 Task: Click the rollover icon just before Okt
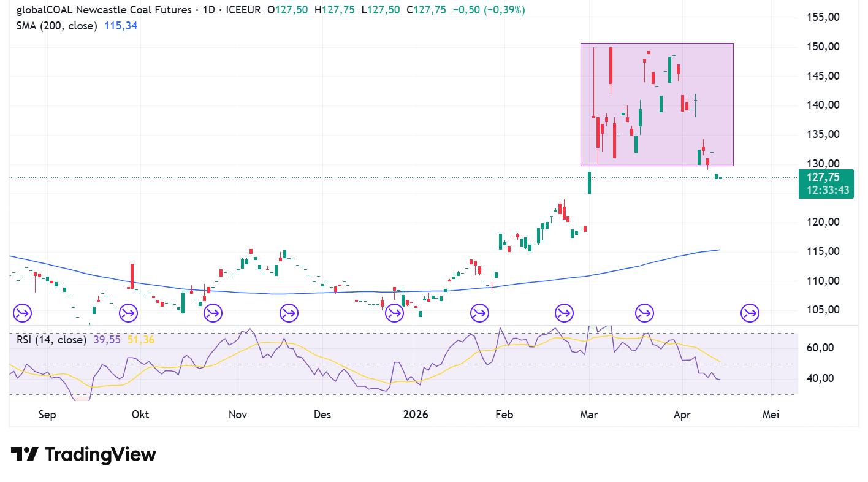[129, 314]
